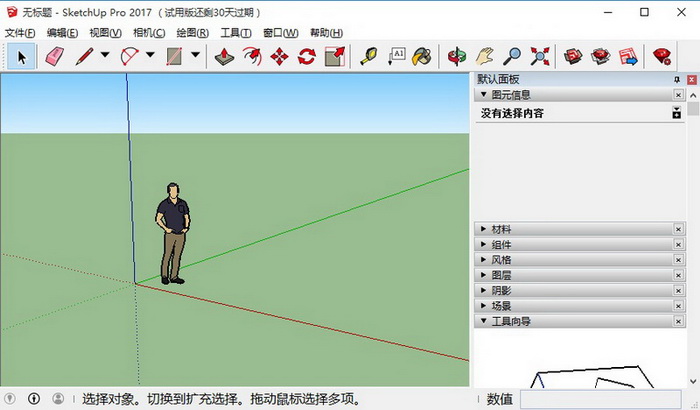Select the Tape Measure tool

[x=369, y=57]
